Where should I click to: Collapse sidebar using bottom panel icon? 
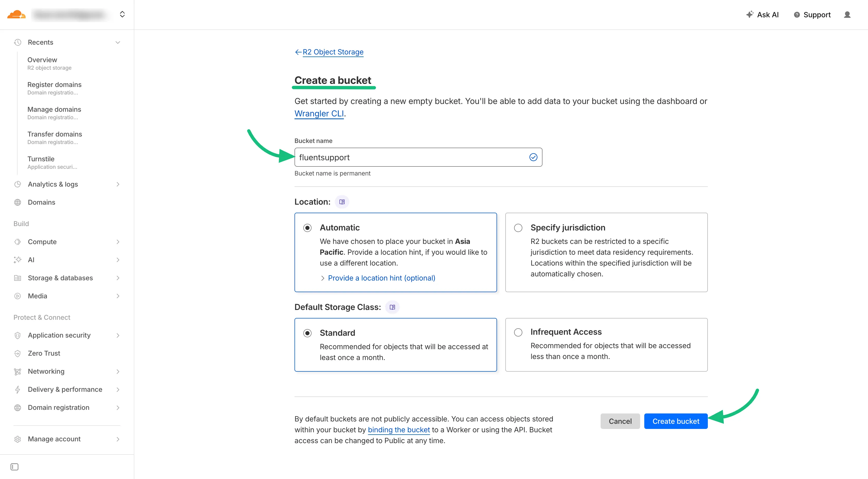[14, 467]
